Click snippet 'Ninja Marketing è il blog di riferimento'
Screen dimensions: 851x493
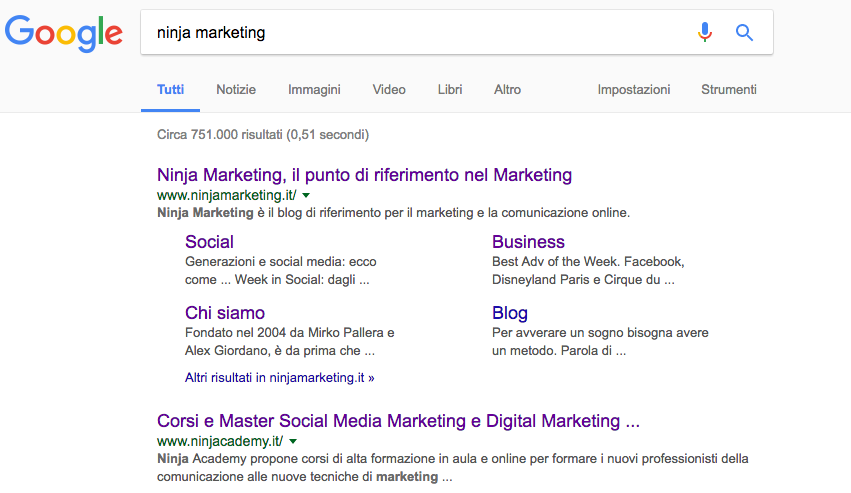pyautogui.click(x=393, y=212)
